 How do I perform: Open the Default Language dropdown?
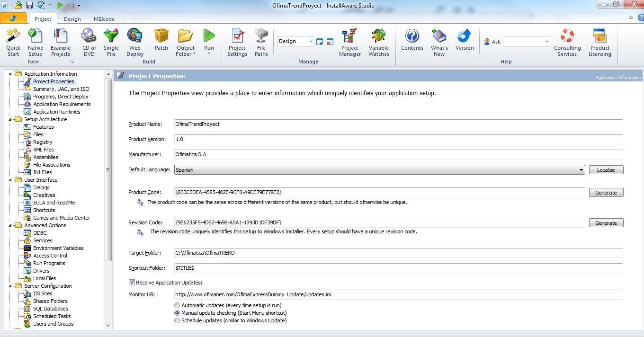[581, 170]
